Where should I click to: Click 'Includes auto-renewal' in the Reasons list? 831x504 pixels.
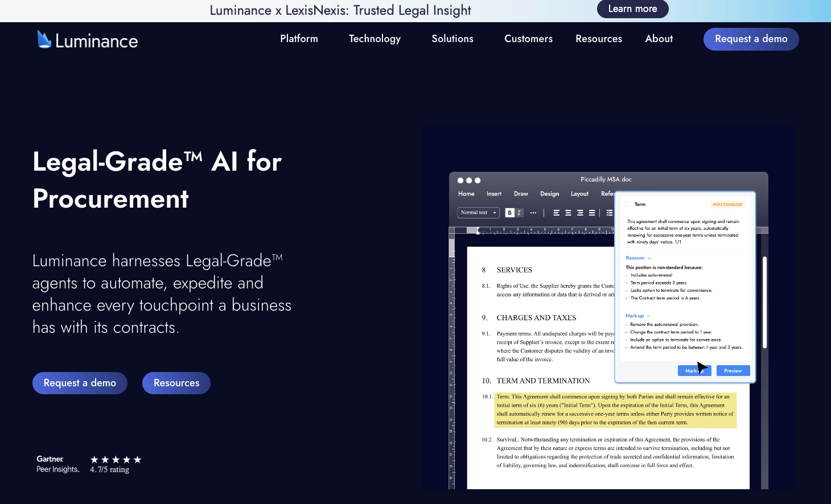tap(651, 275)
